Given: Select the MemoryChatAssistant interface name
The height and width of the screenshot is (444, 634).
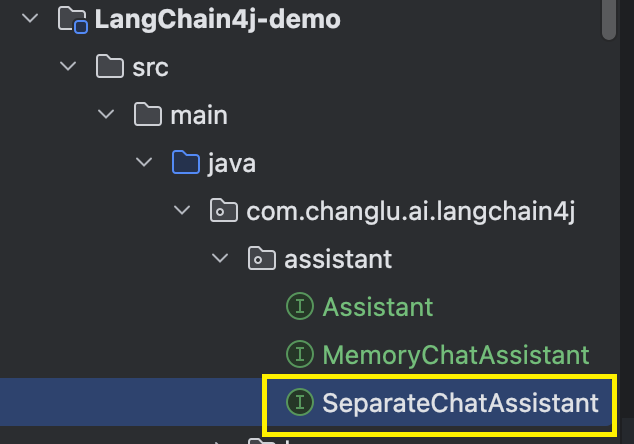Looking at the screenshot, I should (456, 355).
